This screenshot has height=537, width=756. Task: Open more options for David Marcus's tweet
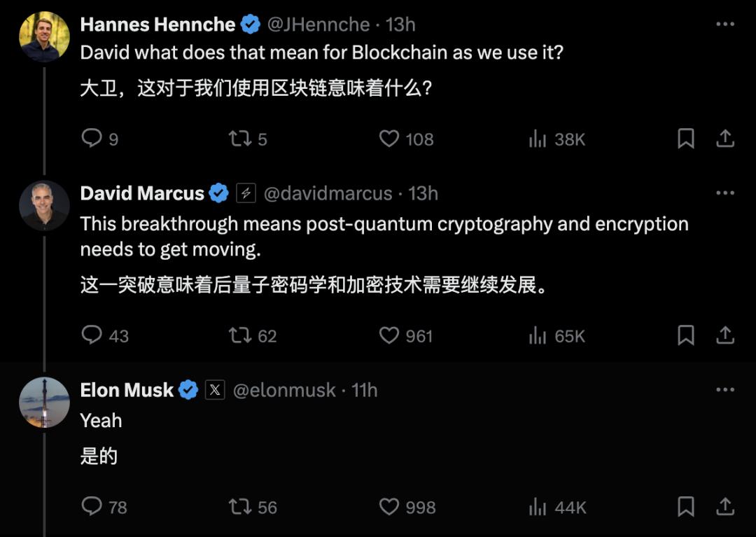pos(725,193)
